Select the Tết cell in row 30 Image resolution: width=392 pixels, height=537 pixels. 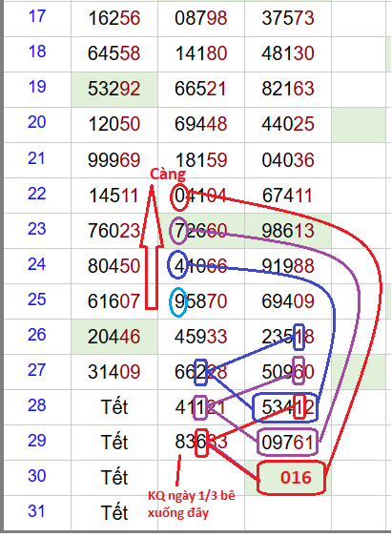[114, 478]
